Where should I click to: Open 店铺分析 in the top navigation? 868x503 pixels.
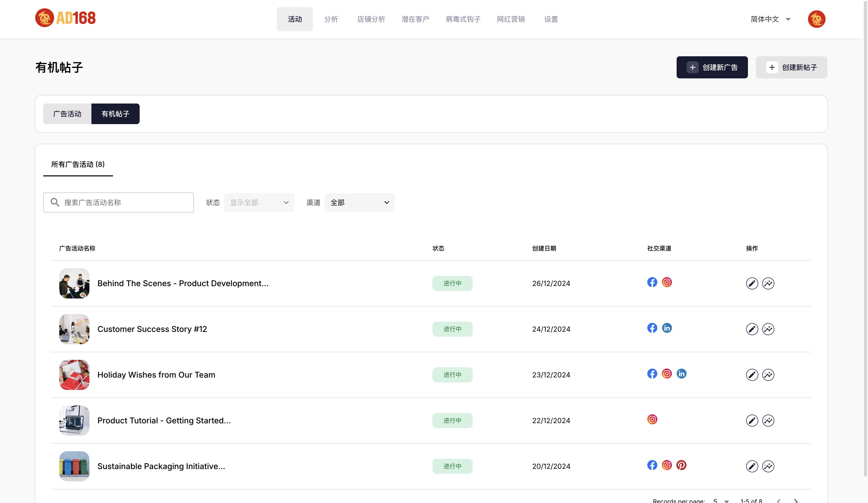371,19
